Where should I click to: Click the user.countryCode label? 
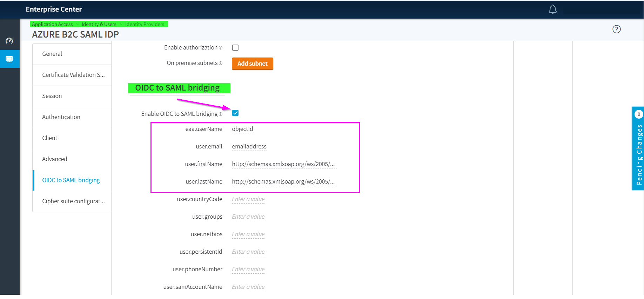click(x=200, y=199)
